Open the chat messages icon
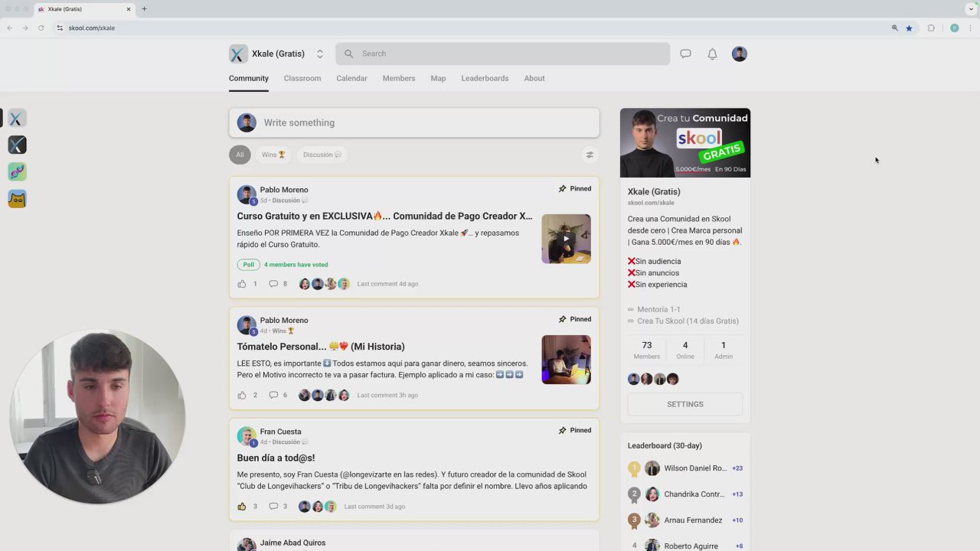980x551 pixels. coord(685,54)
